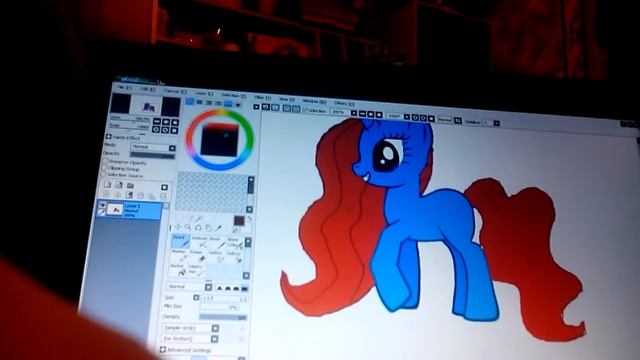Expand Advanced Settings section
Image resolution: width=640 pixels, height=360 pixels.
(162, 349)
